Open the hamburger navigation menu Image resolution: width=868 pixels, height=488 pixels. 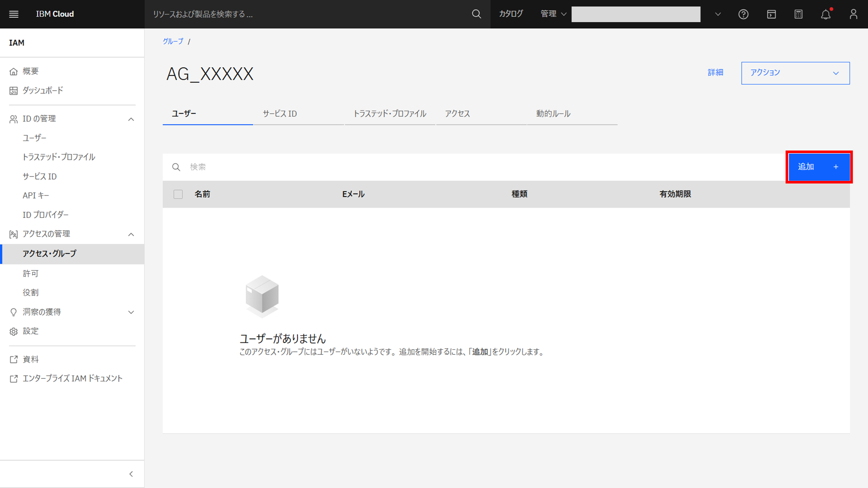(14, 14)
